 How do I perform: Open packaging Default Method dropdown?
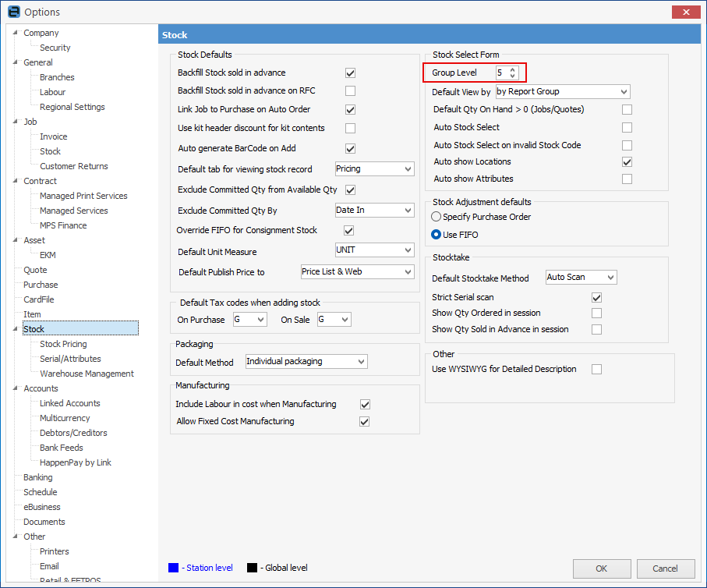pos(306,362)
